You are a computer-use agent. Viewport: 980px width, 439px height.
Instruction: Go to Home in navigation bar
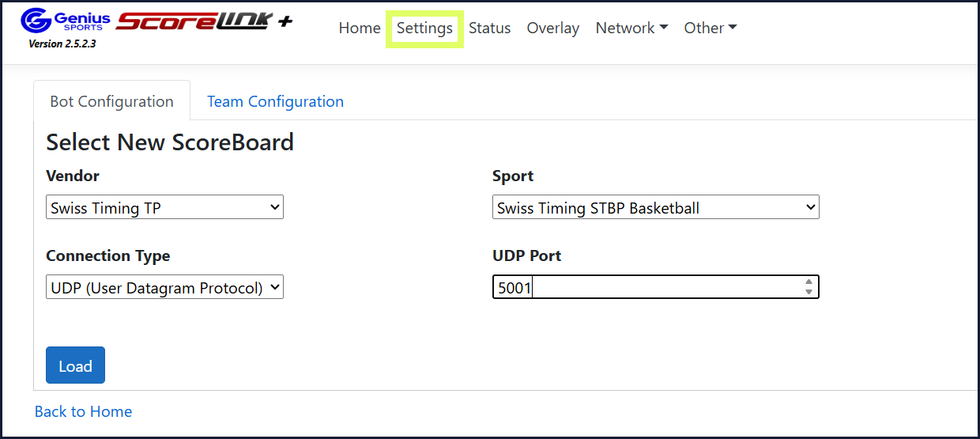pos(360,28)
